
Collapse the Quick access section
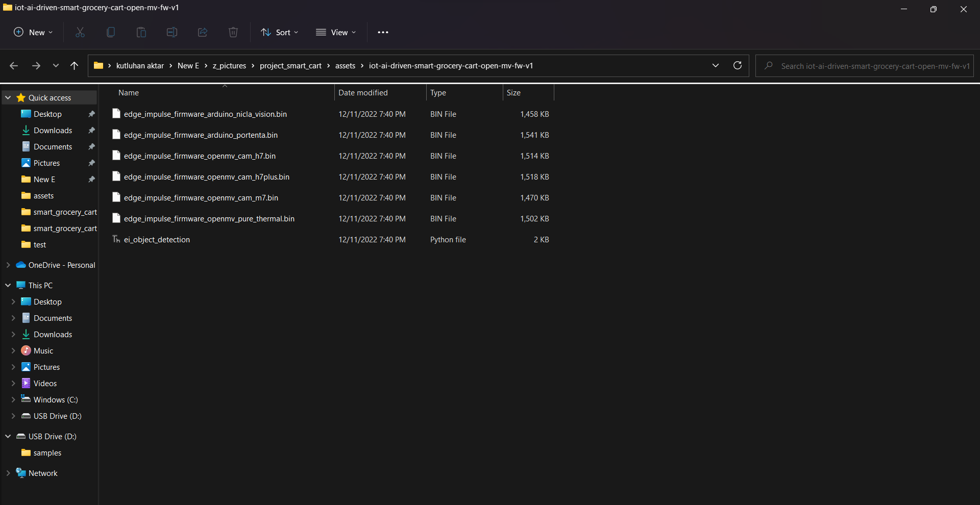click(8, 97)
